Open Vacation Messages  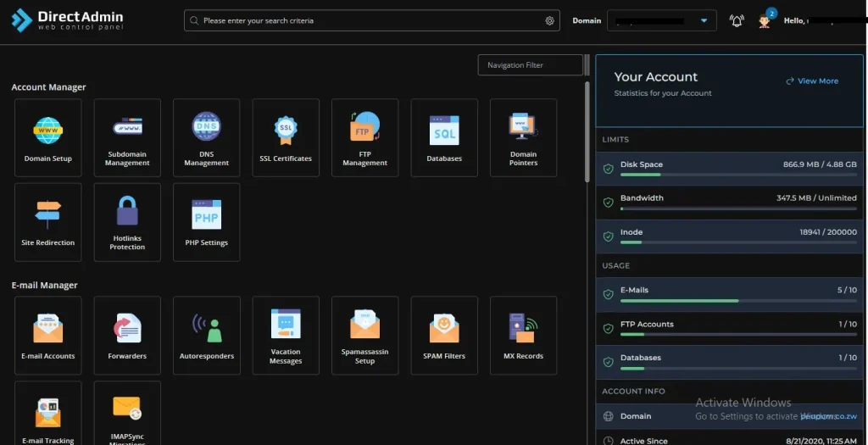(286, 336)
